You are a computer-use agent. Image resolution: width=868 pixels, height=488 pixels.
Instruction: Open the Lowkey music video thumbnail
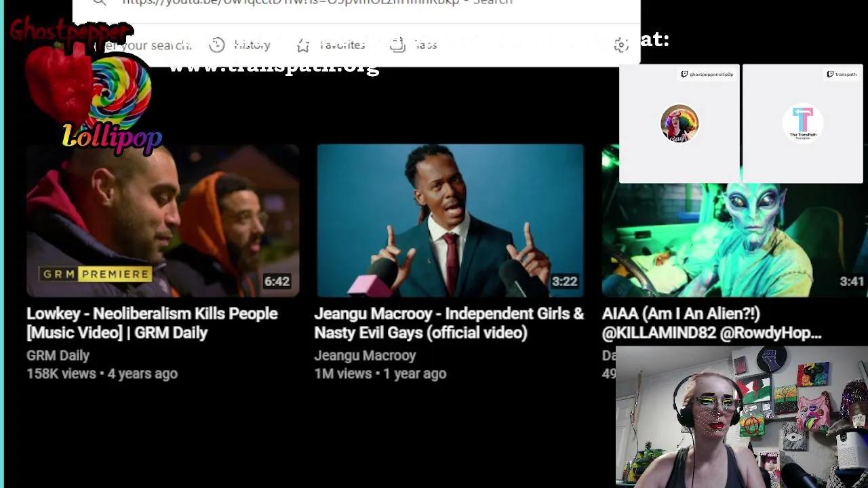click(x=163, y=220)
